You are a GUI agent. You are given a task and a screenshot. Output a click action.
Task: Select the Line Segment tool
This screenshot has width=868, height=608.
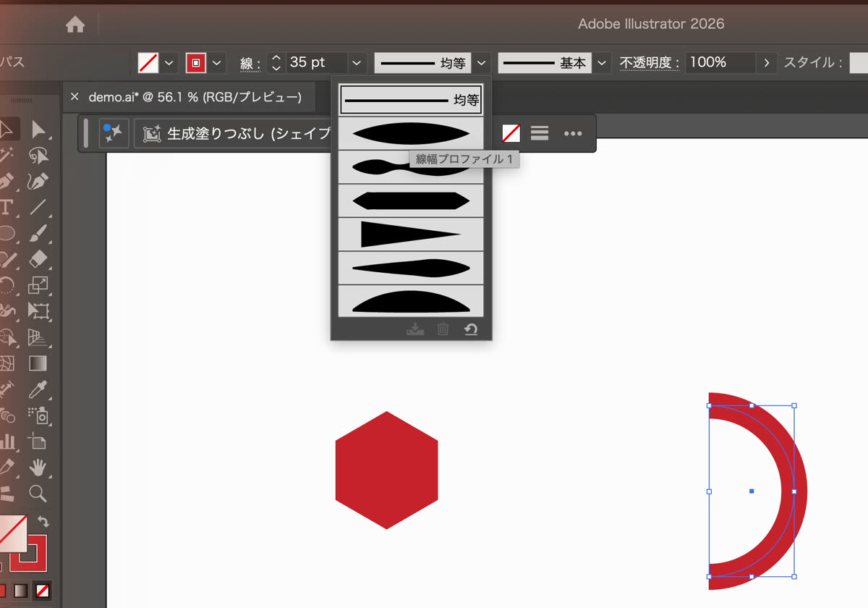38,207
